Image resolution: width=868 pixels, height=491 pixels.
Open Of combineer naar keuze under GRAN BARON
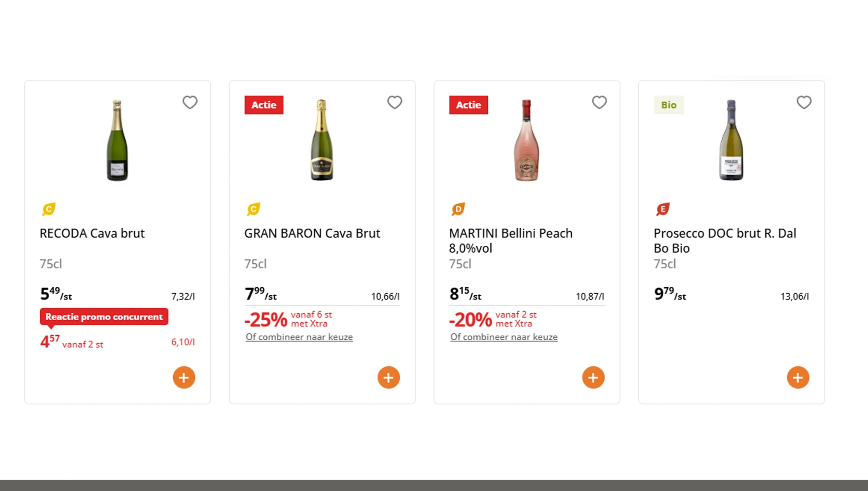click(x=299, y=337)
